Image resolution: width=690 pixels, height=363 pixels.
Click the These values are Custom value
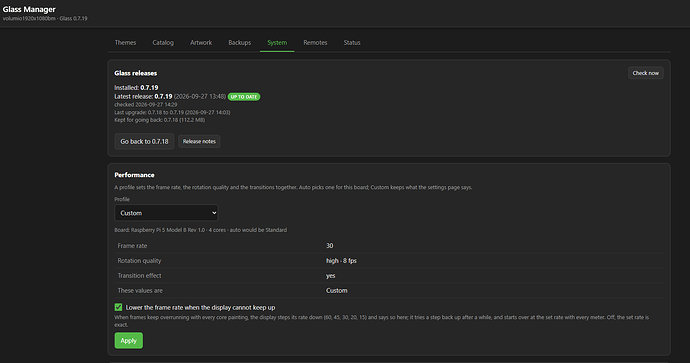pos(337,290)
